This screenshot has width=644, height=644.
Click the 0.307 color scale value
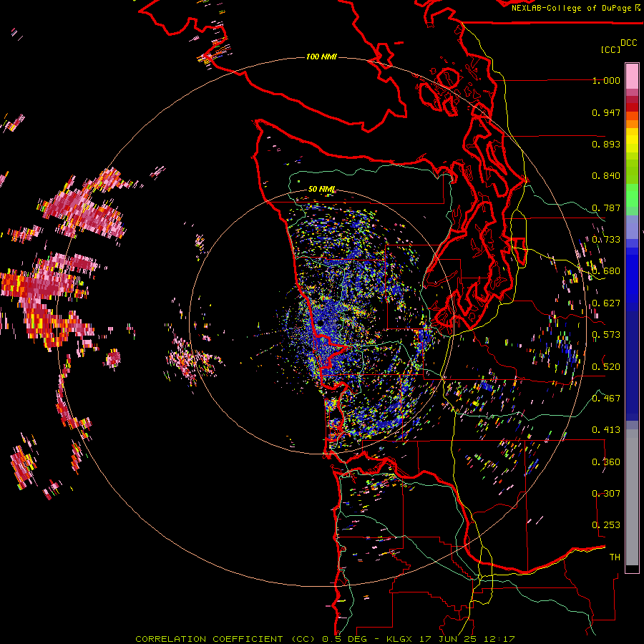[606, 494]
